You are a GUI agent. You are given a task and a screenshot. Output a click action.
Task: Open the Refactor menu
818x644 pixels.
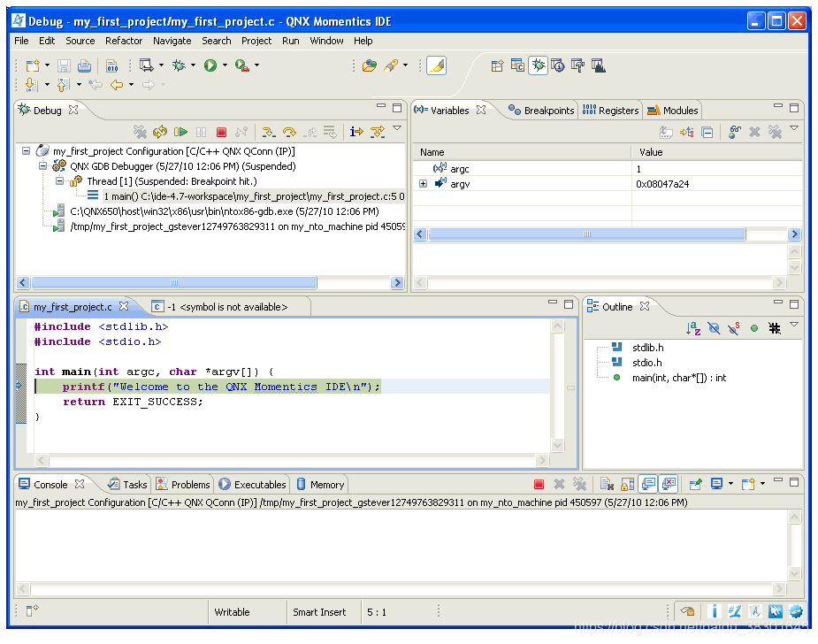coord(124,41)
